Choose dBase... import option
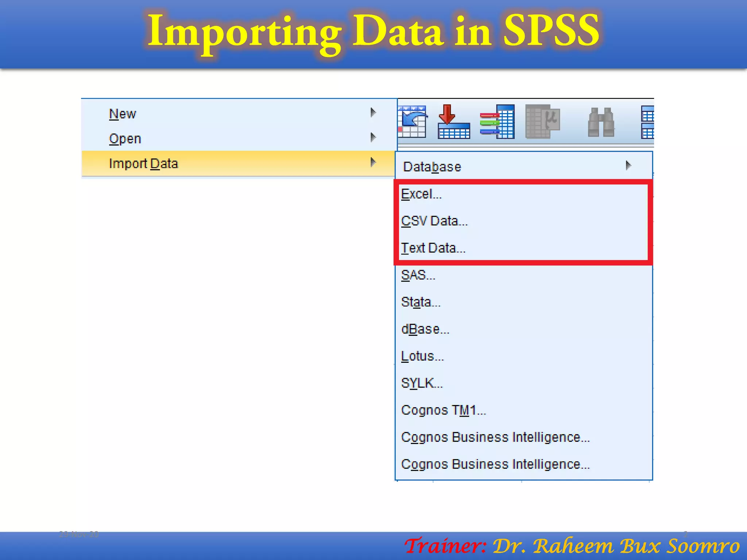 click(425, 329)
